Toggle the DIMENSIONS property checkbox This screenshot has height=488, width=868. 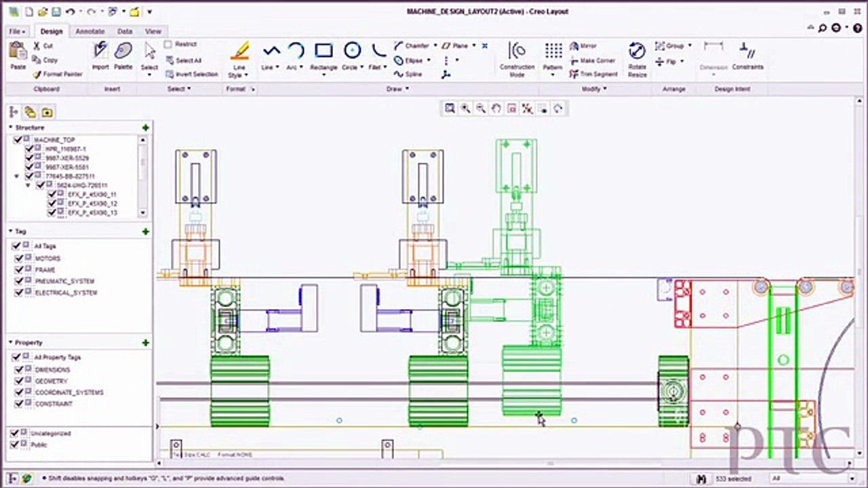pos(18,369)
